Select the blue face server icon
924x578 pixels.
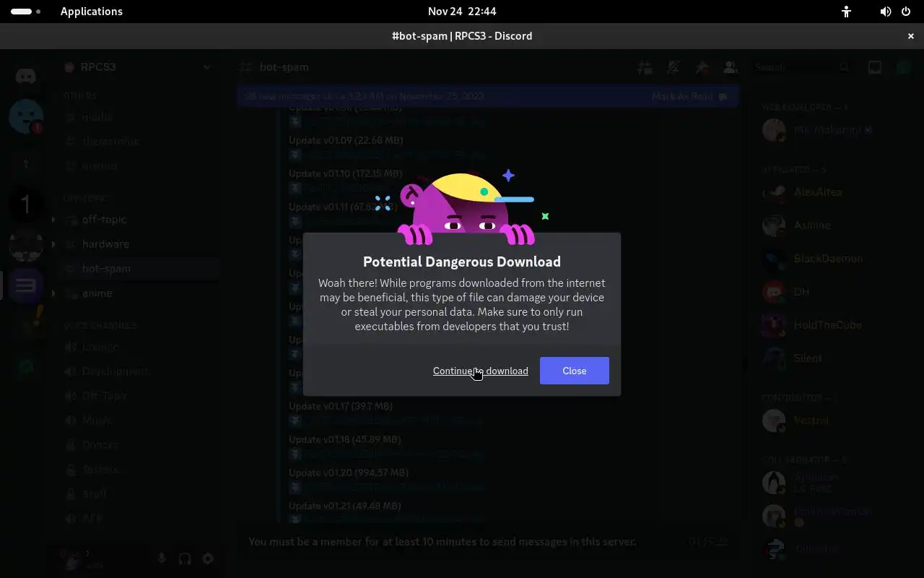[26, 116]
